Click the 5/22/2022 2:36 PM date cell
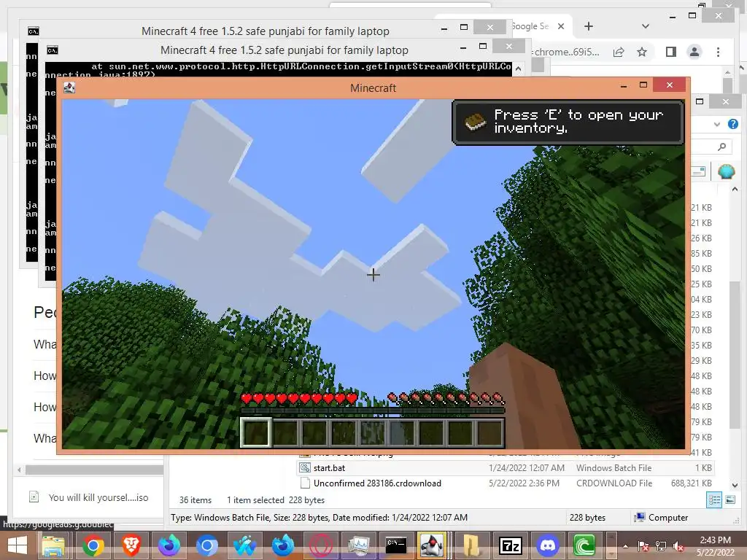The image size is (747, 560). 524,483
